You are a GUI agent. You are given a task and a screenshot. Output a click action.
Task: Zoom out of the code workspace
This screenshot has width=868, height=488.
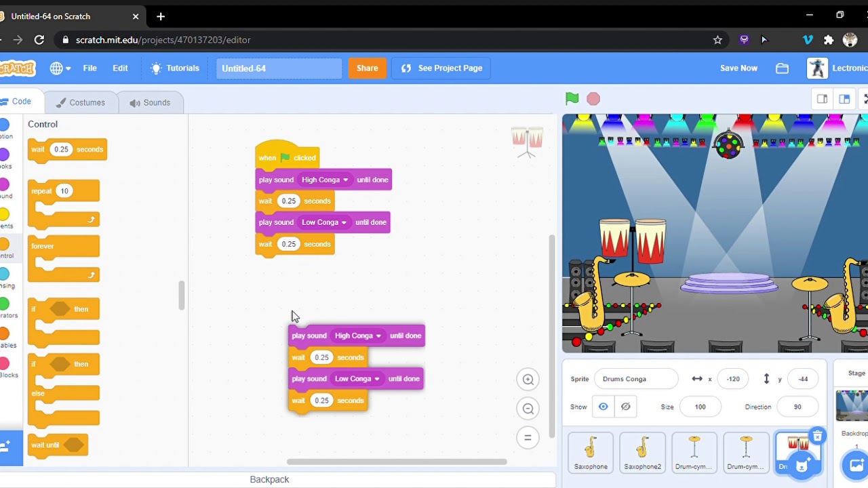(x=528, y=409)
